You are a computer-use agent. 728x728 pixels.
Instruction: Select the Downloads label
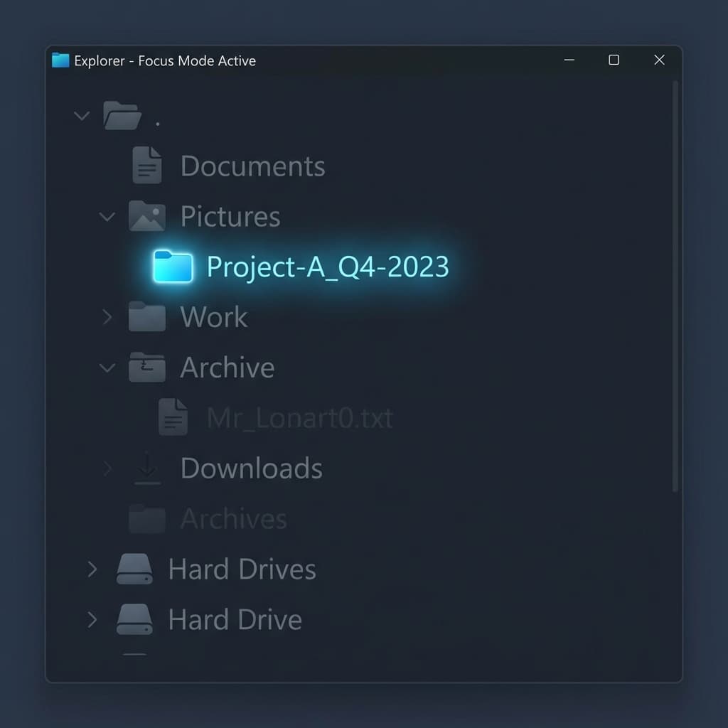251,468
